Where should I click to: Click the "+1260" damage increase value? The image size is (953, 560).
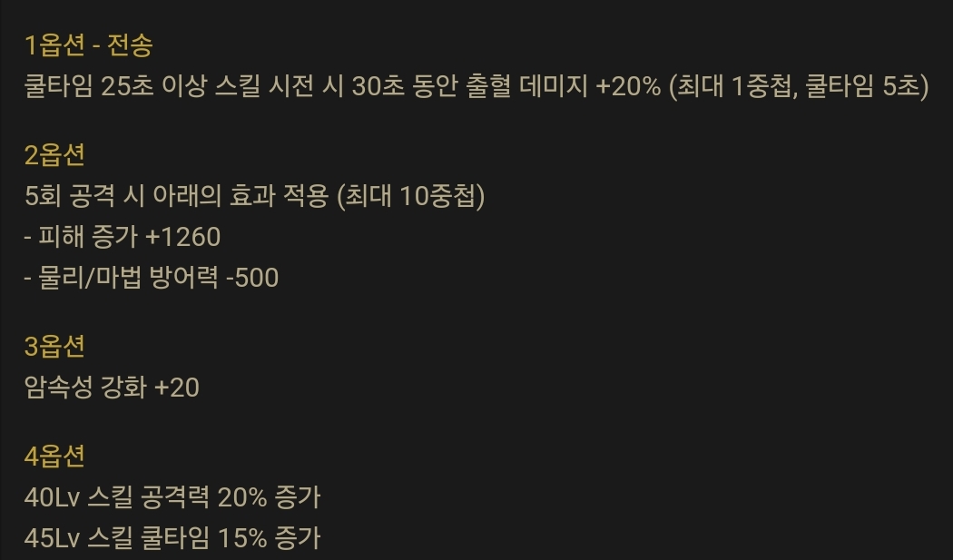pos(182,237)
